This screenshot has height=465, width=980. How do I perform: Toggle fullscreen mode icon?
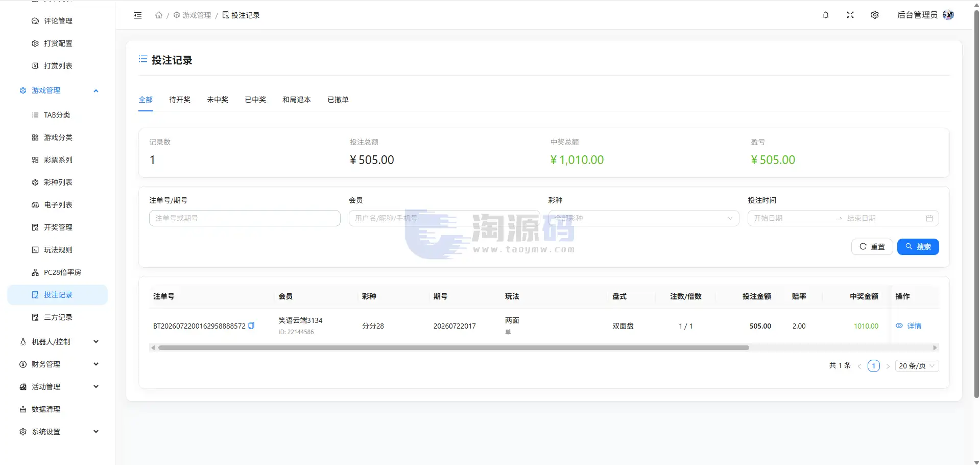coord(850,15)
